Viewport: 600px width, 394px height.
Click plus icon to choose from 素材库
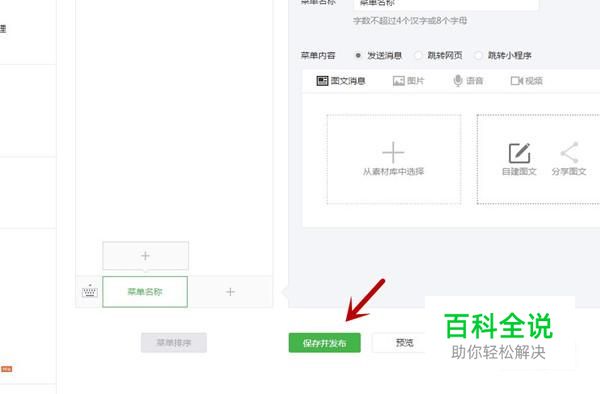[x=393, y=152]
